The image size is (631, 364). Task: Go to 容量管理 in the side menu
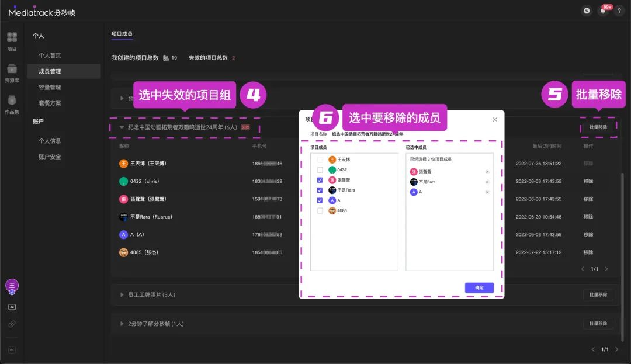tap(50, 87)
